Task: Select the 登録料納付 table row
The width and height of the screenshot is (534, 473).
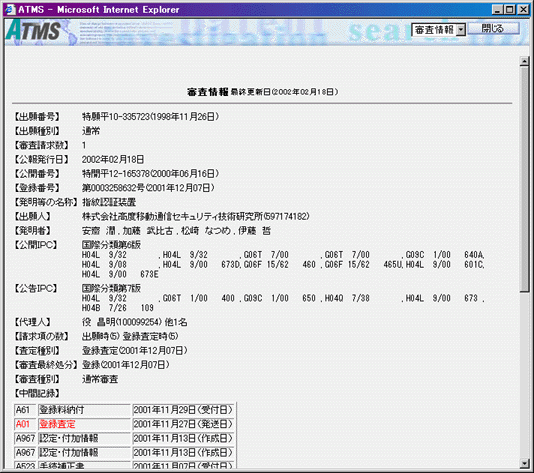Action: click(x=125, y=410)
